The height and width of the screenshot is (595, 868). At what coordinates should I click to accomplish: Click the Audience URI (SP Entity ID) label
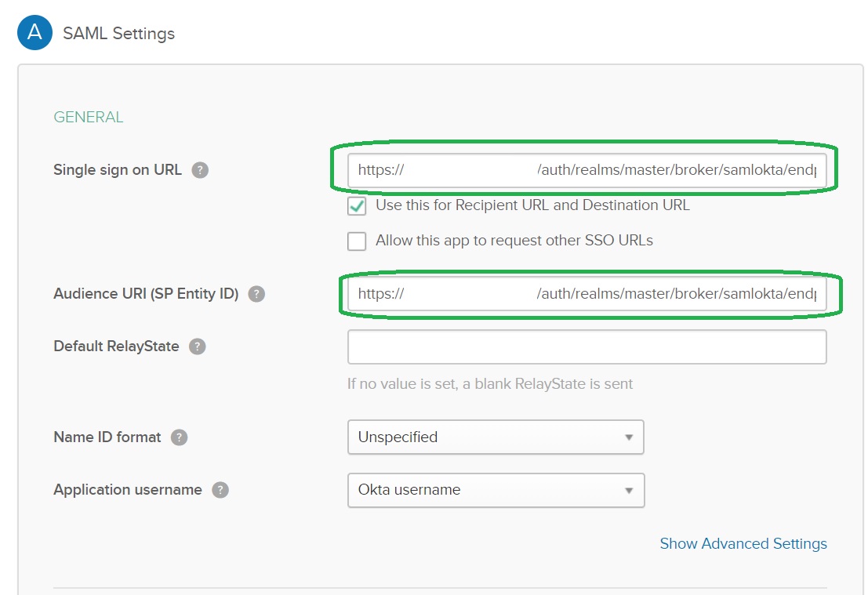coord(146,294)
